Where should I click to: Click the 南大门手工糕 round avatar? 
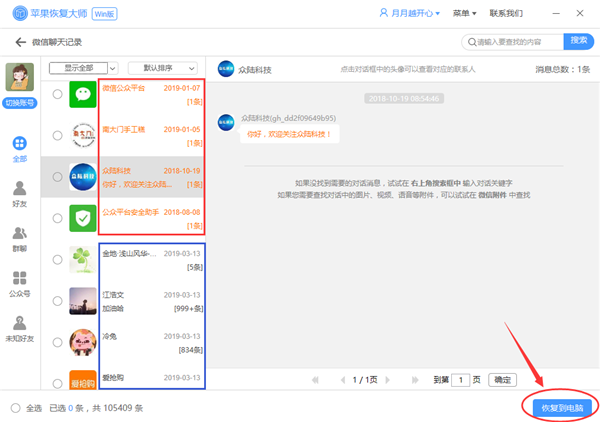tap(83, 135)
